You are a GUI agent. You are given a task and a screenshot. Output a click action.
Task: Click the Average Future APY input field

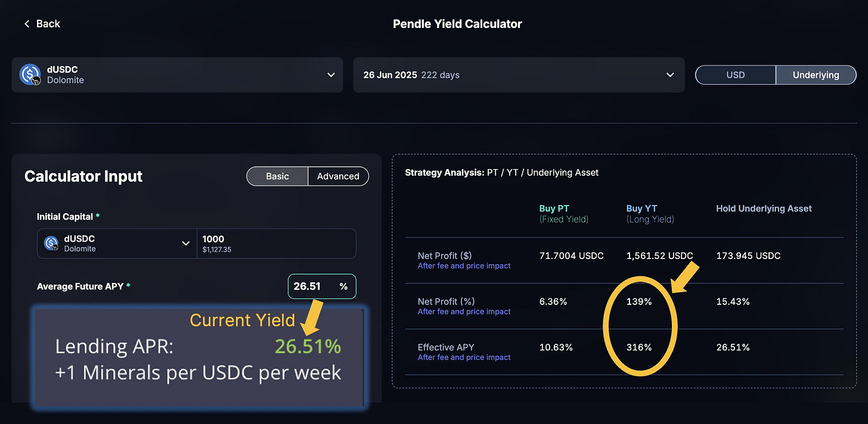click(322, 286)
